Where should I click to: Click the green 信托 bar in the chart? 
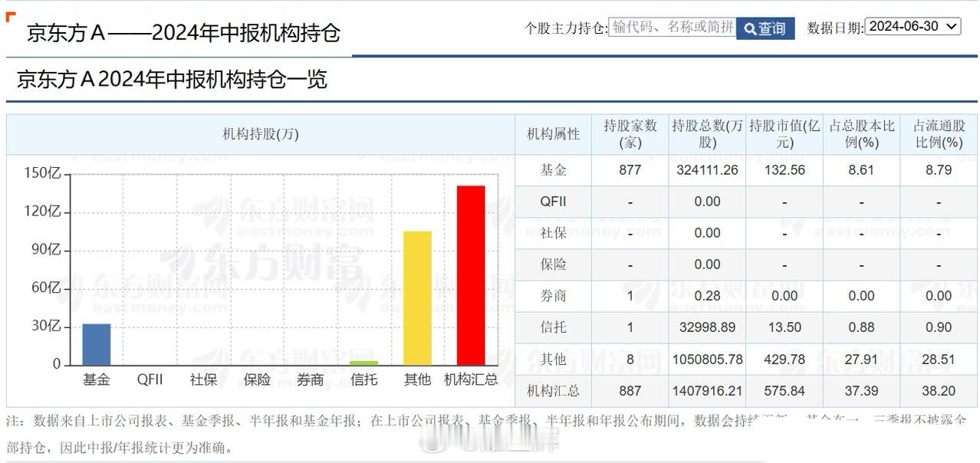363,362
